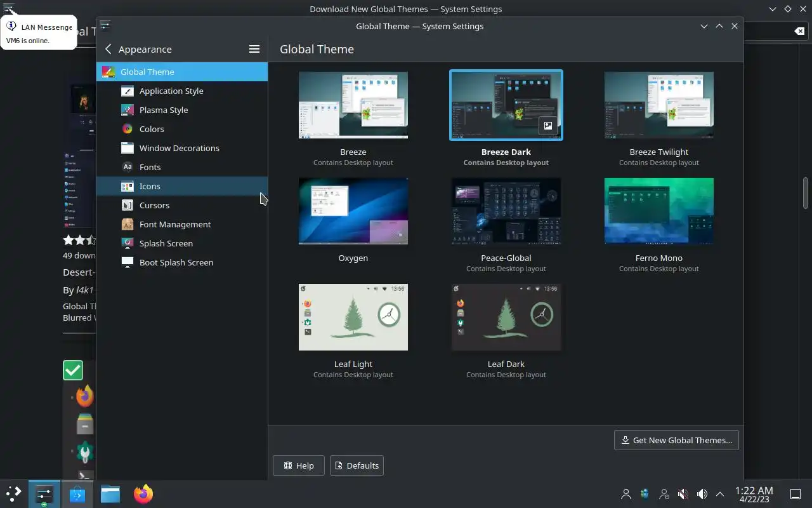The width and height of the screenshot is (812, 508).
Task: Select the Breeze theme thumbnail
Action: click(353, 105)
